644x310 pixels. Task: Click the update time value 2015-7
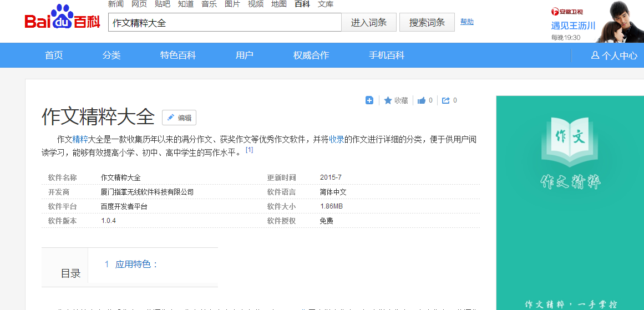[x=331, y=177]
